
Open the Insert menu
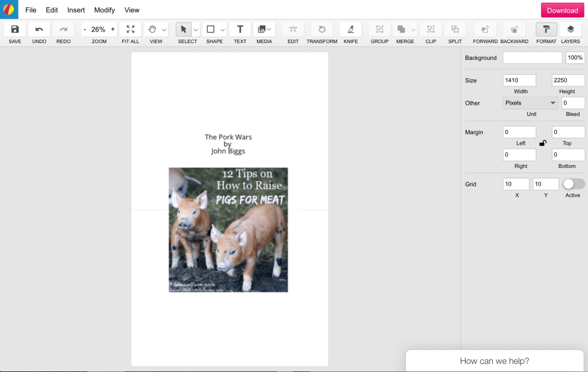pyautogui.click(x=76, y=10)
